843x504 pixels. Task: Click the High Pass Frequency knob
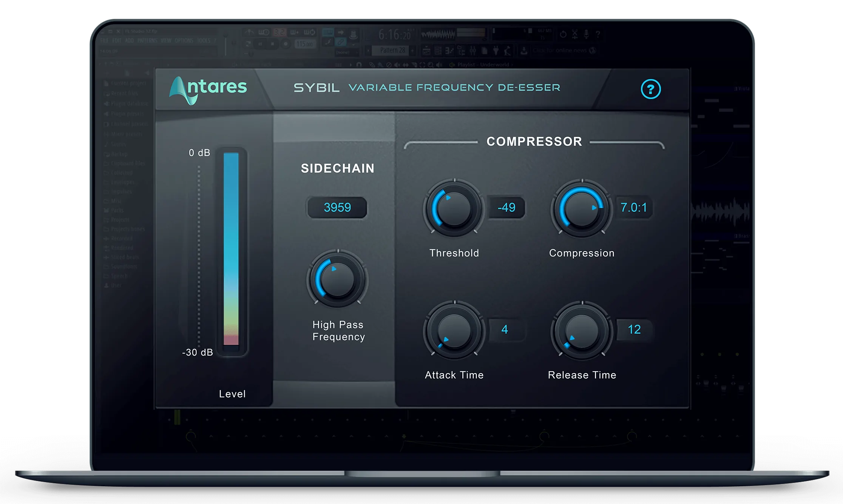coord(337,280)
